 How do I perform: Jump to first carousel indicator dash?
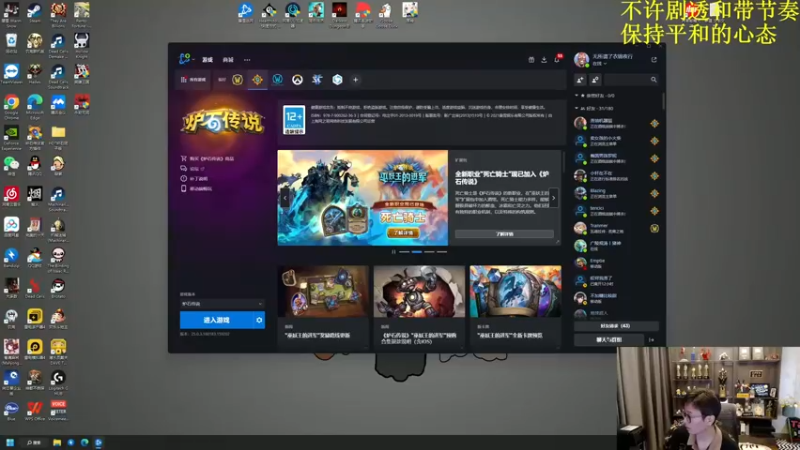tap(404, 252)
